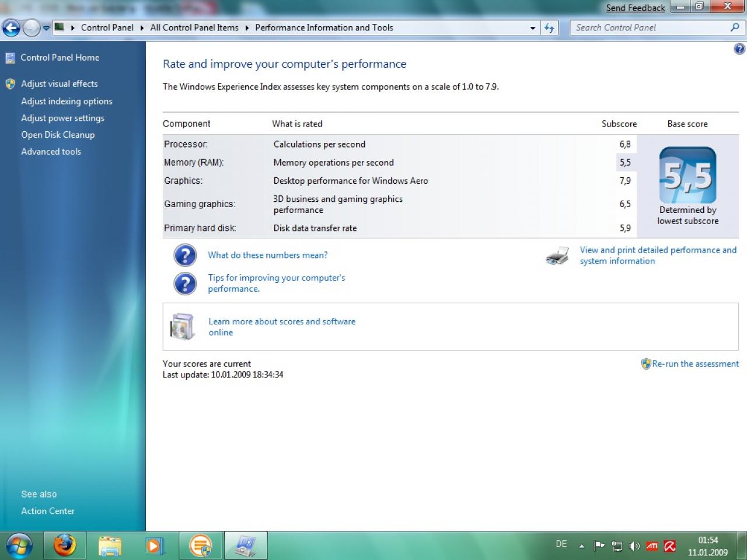Click question icon beside performance tips
747x560 pixels.
[185, 283]
